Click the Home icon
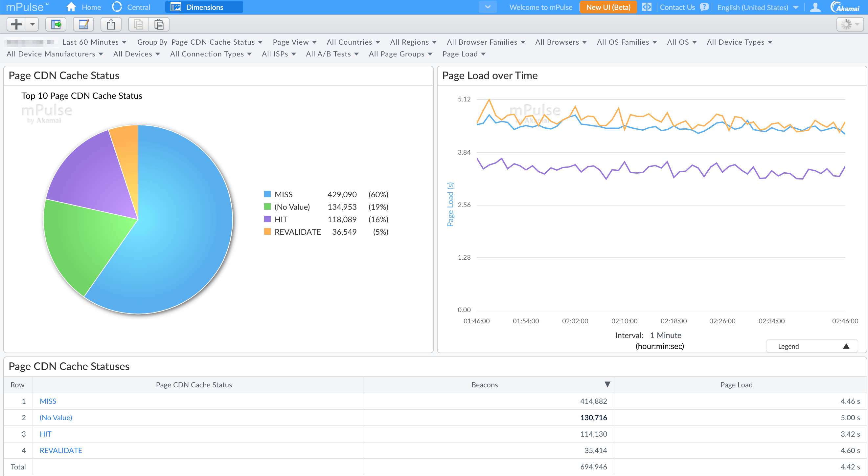 coord(71,7)
